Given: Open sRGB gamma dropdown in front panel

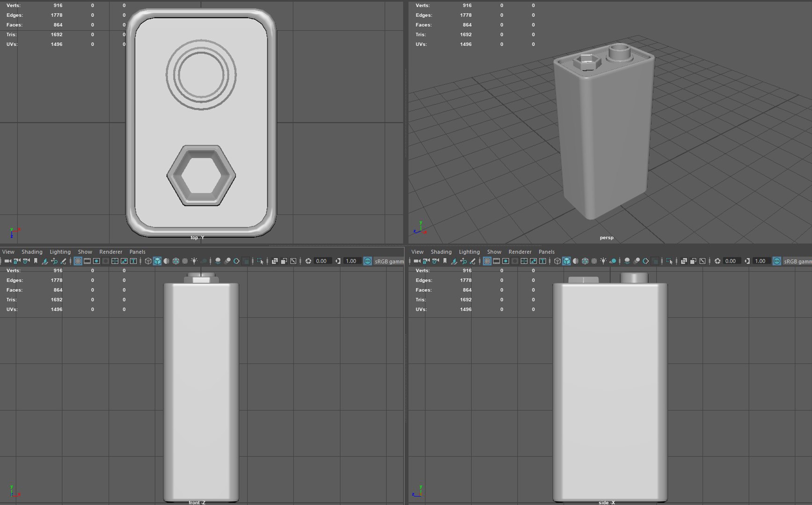Looking at the screenshot, I should [x=389, y=261].
